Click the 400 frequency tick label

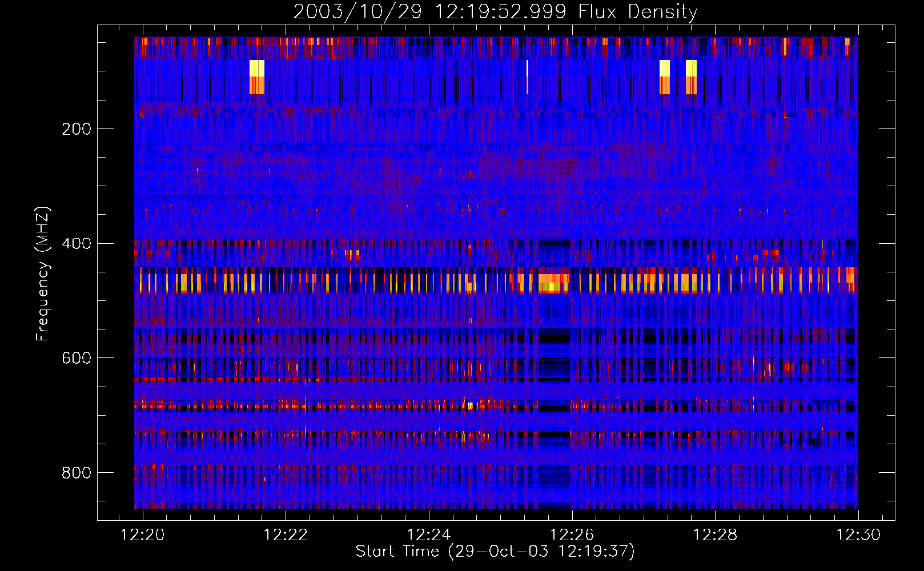(x=77, y=244)
